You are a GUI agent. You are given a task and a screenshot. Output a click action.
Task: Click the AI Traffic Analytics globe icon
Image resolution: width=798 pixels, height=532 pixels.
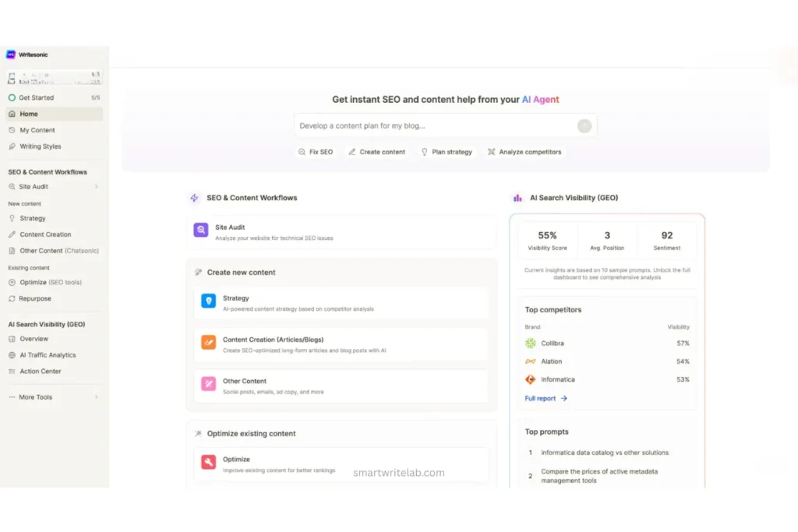tap(12, 355)
